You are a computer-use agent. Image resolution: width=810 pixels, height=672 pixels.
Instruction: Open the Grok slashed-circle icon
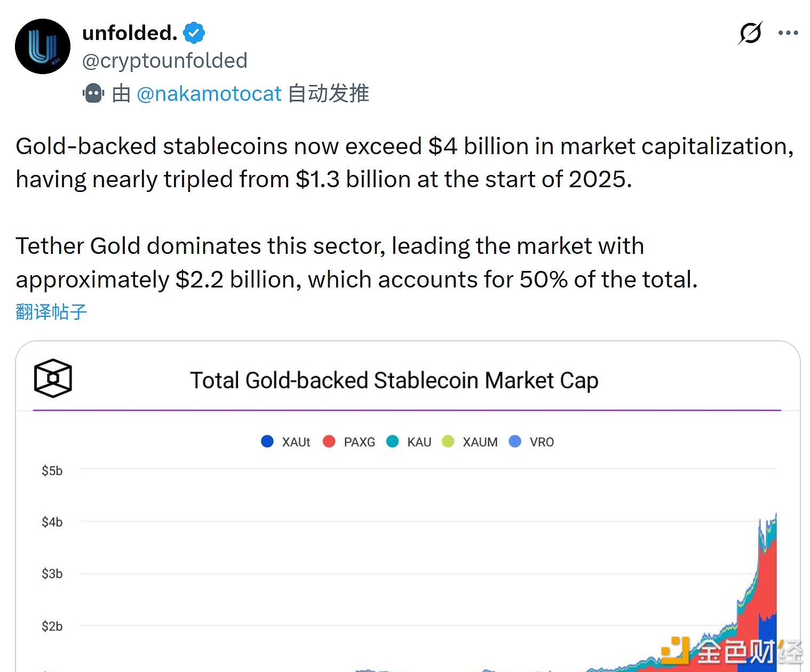[x=750, y=33]
